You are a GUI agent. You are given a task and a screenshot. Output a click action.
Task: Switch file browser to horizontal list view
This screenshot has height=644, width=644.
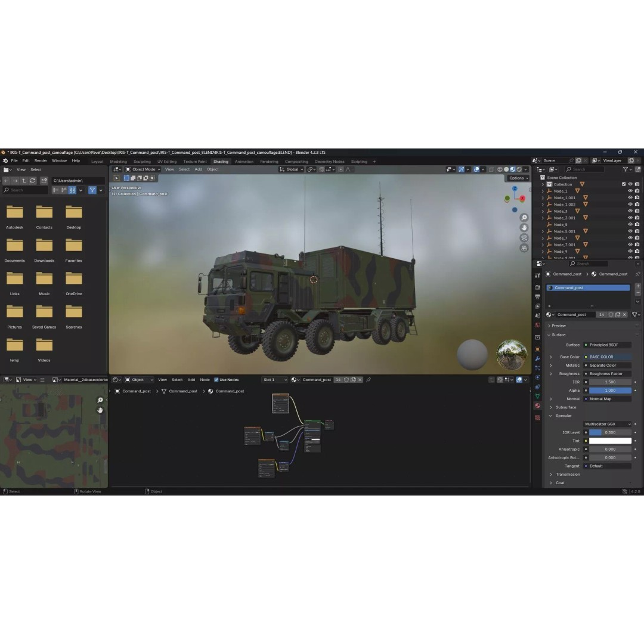point(64,190)
